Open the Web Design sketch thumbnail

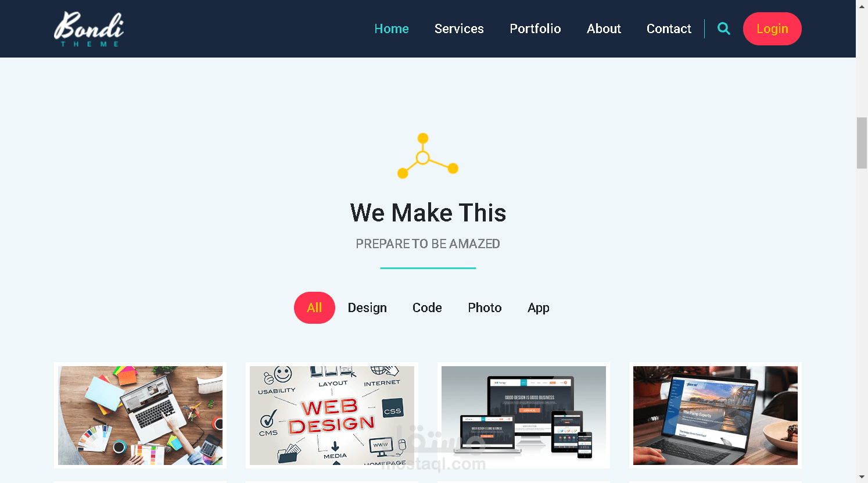click(332, 415)
